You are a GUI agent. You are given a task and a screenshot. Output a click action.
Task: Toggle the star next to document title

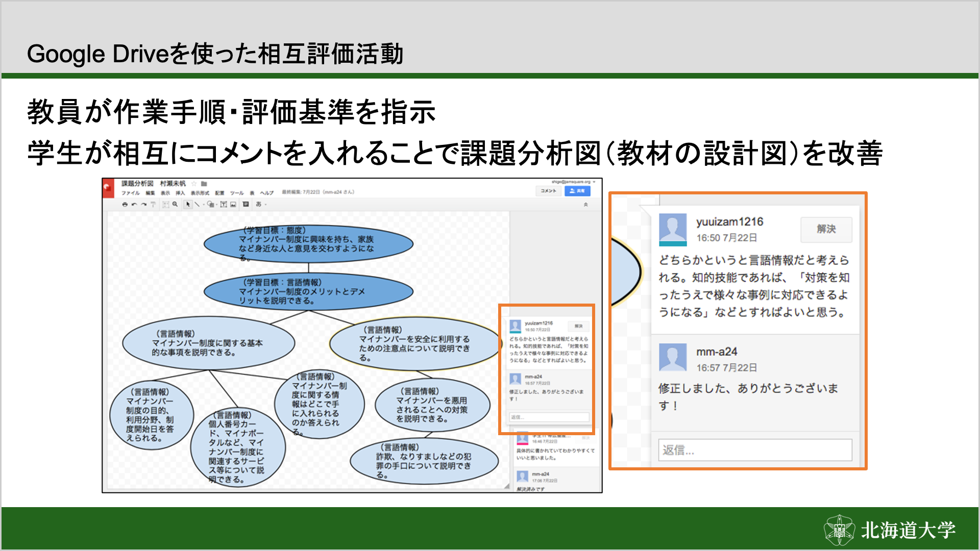click(x=194, y=184)
